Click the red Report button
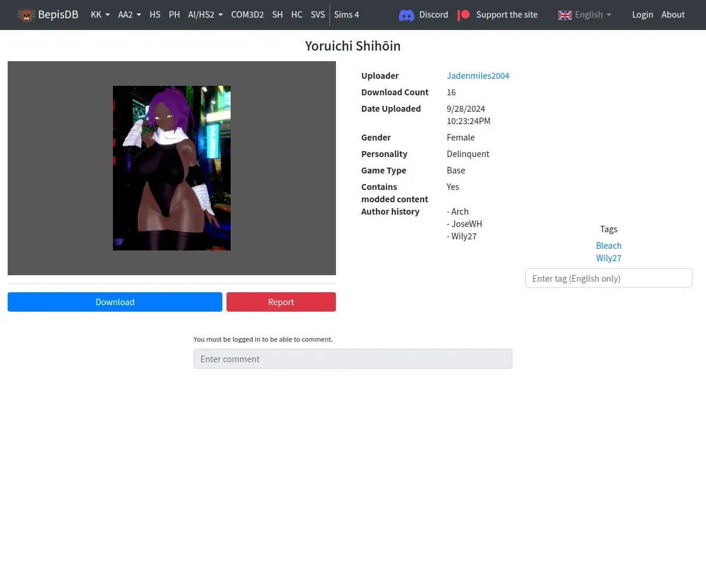This screenshot has height=588, width=706. click(281, 302)
